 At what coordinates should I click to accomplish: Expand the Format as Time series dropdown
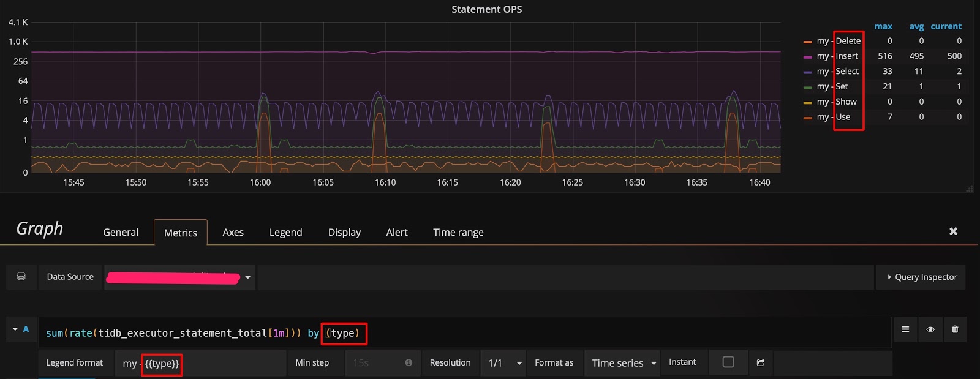(622, 363)
